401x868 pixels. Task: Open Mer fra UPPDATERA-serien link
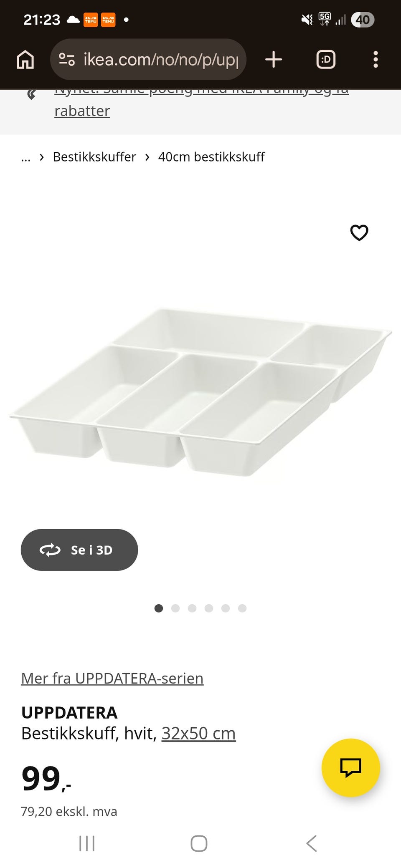pos(112,678)
